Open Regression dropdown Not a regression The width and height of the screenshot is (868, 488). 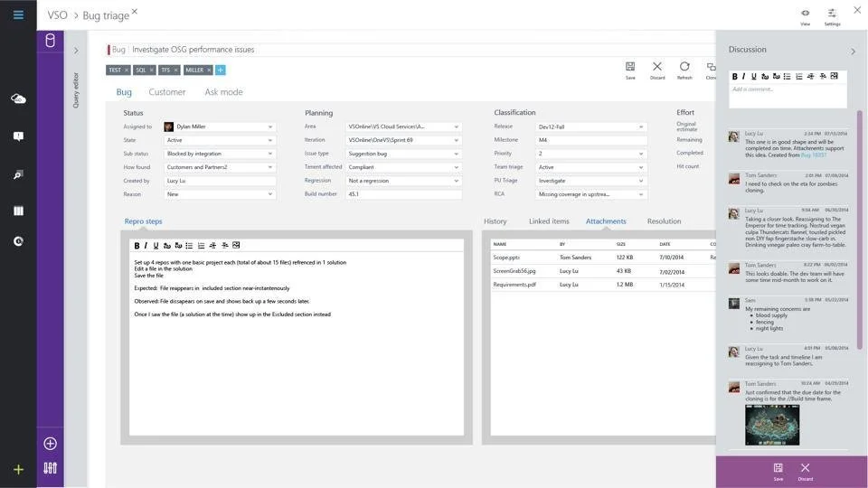click(x=403, y=181)
